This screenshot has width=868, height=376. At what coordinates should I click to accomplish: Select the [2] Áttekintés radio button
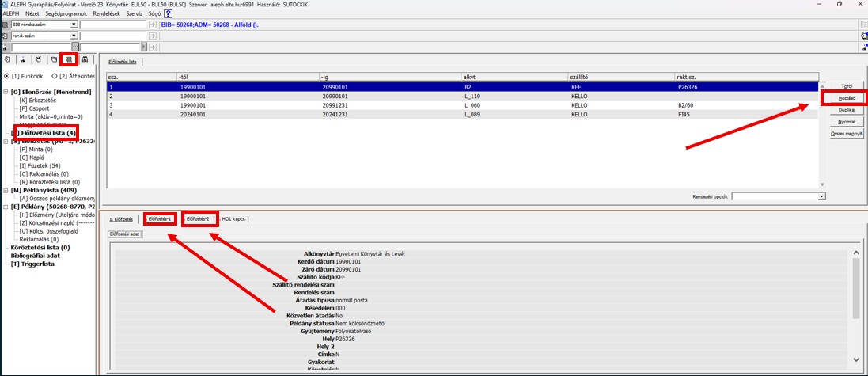(55, 76)
